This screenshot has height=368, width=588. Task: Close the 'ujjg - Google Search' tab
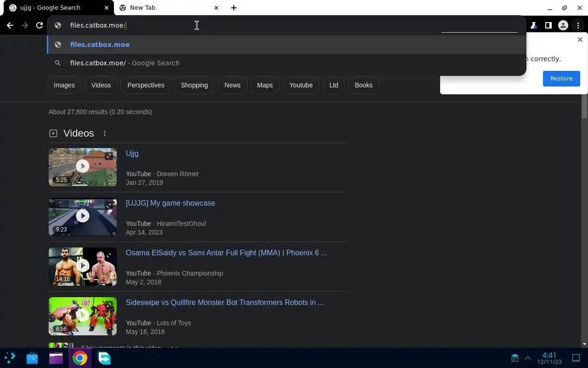tap(107, 8)
